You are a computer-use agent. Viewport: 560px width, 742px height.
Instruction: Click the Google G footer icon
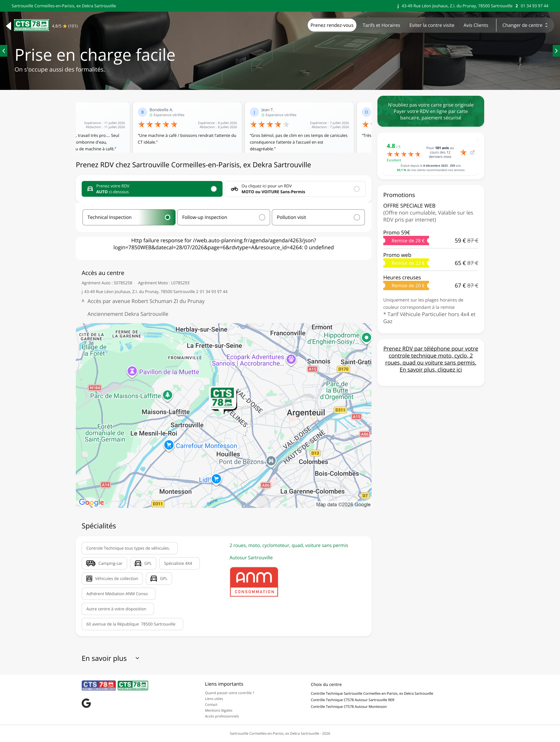86,703
